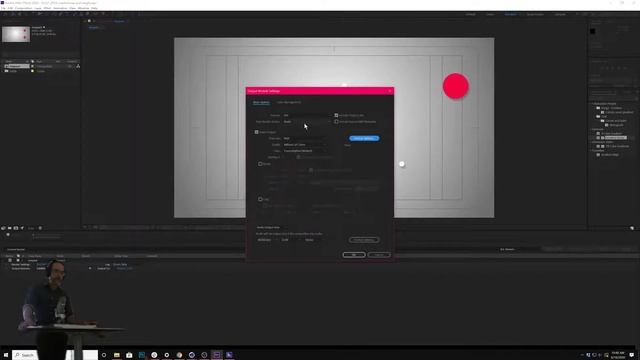This screenshot has height=360, width=640.
Task: Click the Output To file name link
Action: (124, 269)
